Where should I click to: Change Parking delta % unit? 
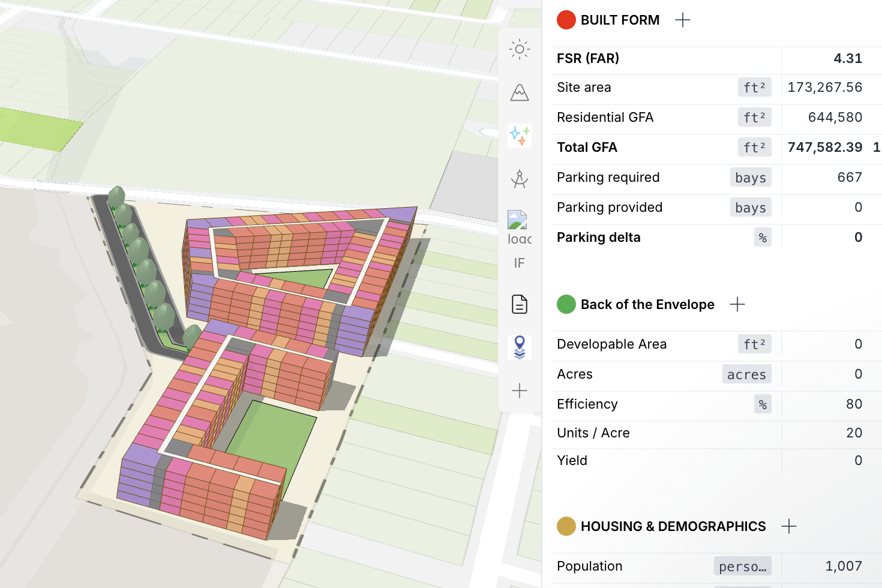[x=763, y=238]
